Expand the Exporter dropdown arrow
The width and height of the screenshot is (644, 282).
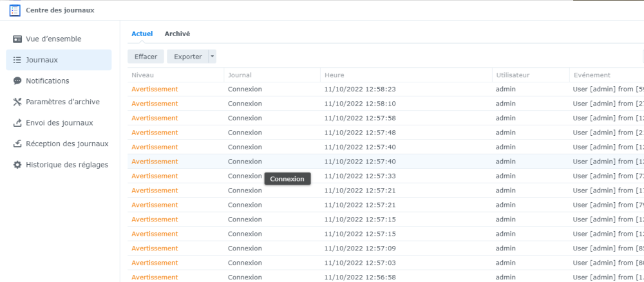[213, 57]
